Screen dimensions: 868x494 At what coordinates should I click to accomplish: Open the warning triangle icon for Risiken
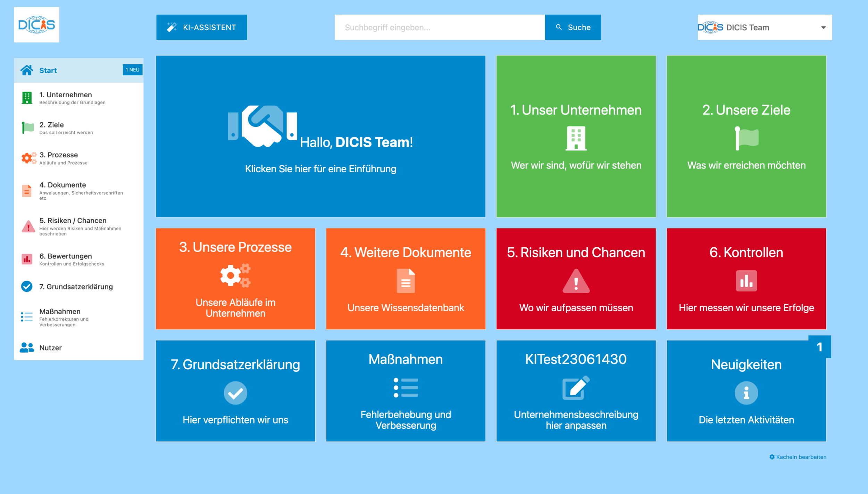pyautogui.click(x=28, y=226)
